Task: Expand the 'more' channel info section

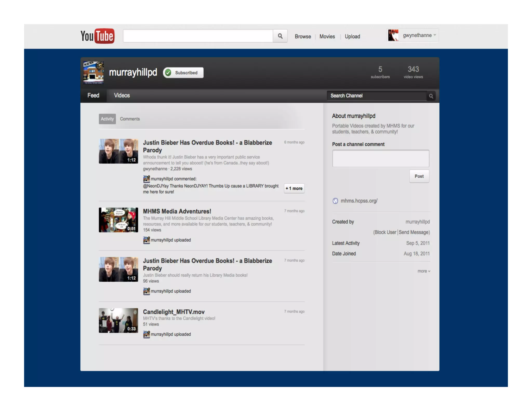Action: coord(423,271)
